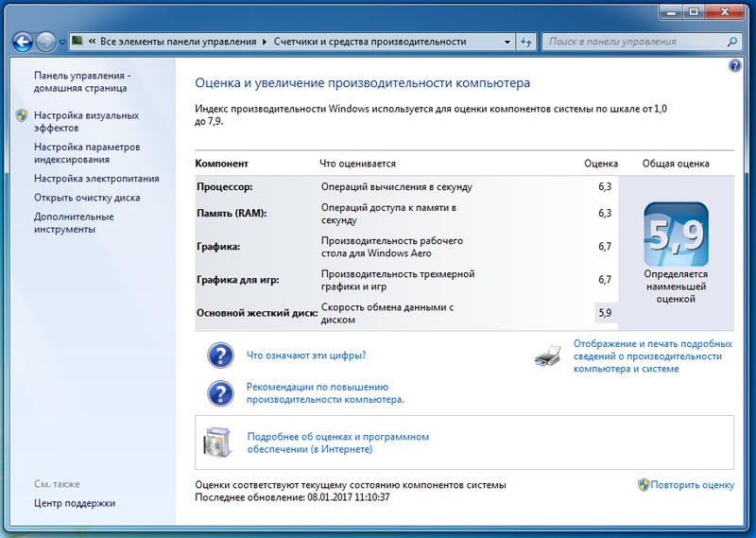Viewport: 756px width, 538px height.
Task: Open 'Настройка параметров индексирования'
Action: coord(87,153)
